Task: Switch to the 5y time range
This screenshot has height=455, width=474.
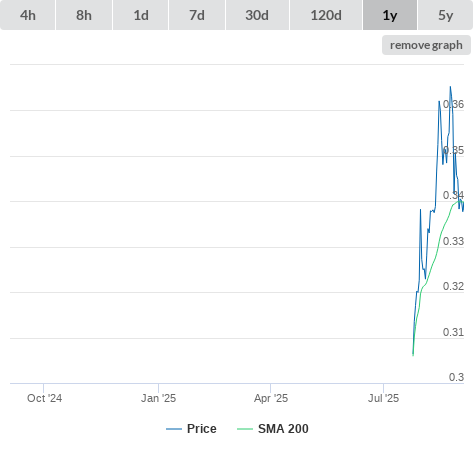Action: [445, 15]
